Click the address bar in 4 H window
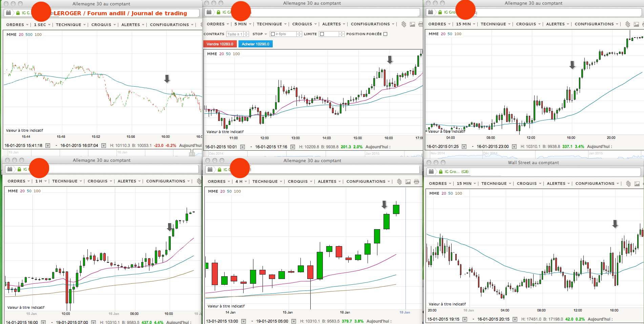This screenshot has width=644, height=324. tap(312, 170)
